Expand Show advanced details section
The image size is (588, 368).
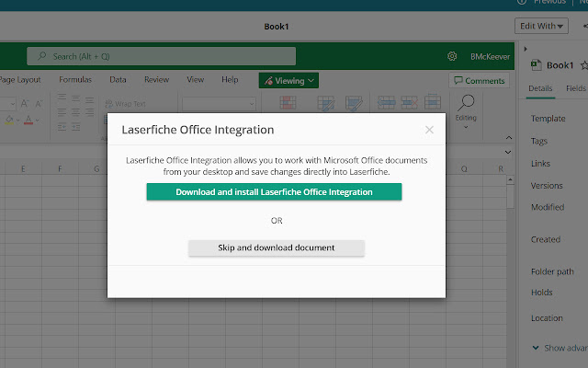pyautogui.click(x=562, y=348)
